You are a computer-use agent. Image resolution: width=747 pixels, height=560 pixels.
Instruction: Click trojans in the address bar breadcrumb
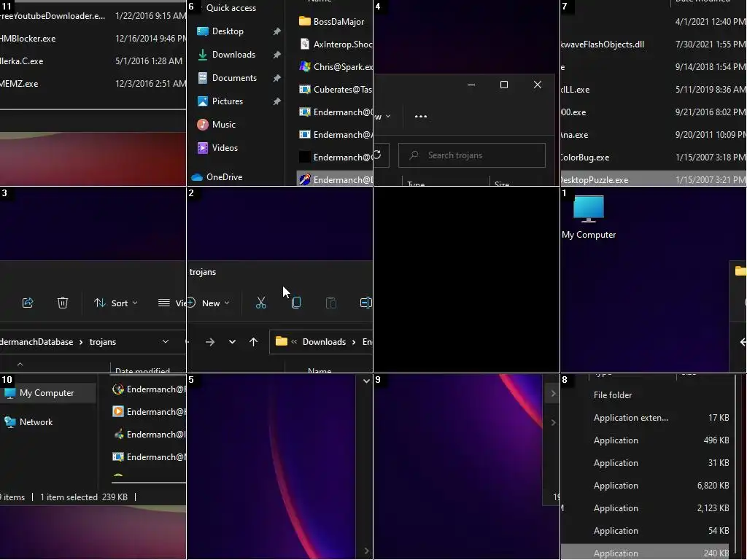pos(102,342)
